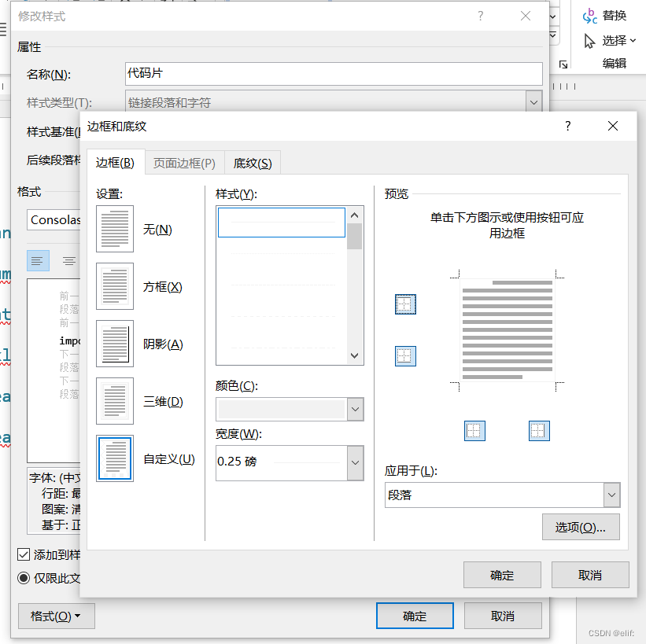Open the Style type (样式类型) dropdown
The width and height of the screenshot is (646, 644).
(x=534, y=102)
